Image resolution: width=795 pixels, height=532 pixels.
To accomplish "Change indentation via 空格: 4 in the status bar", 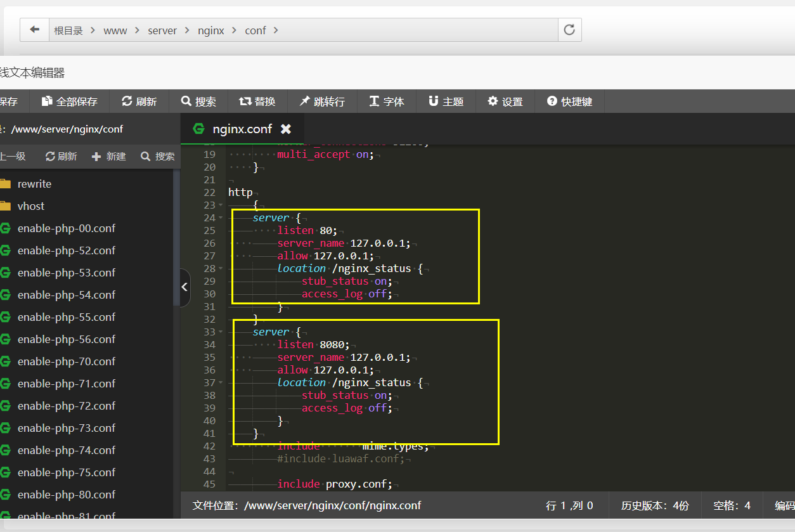I will click(732, 505).
